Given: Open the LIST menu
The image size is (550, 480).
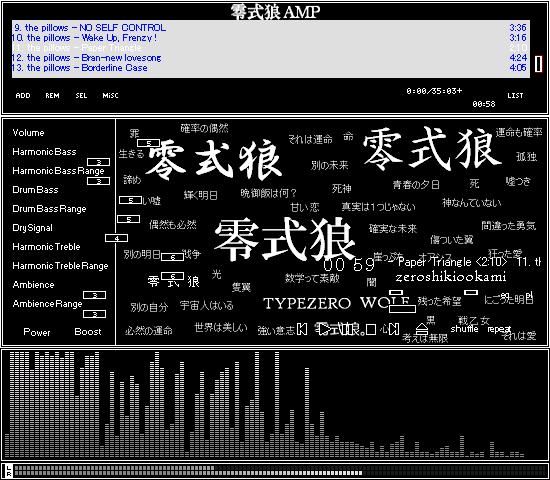Looking at the screenshot, I should [x=515, y=95].
